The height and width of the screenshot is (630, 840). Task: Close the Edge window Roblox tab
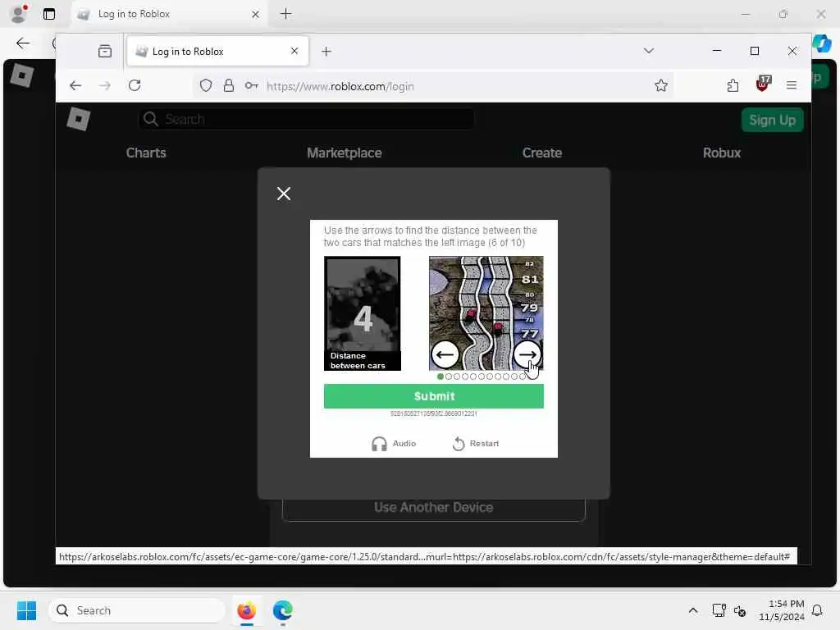click(256, 15)
